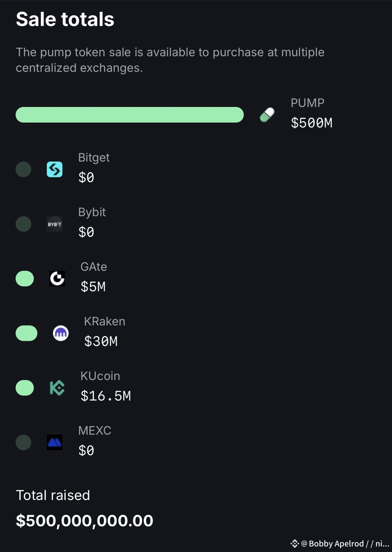Click the green indicator beside Gate
The height and width of the screenshot is (552, 392).
(x=25, y=279)
